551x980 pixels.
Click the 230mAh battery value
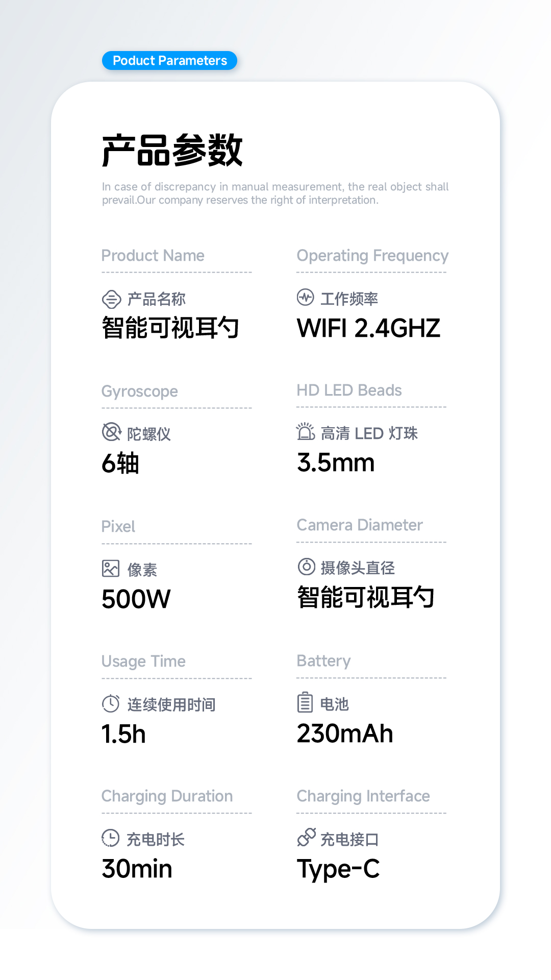click(345, 734)
